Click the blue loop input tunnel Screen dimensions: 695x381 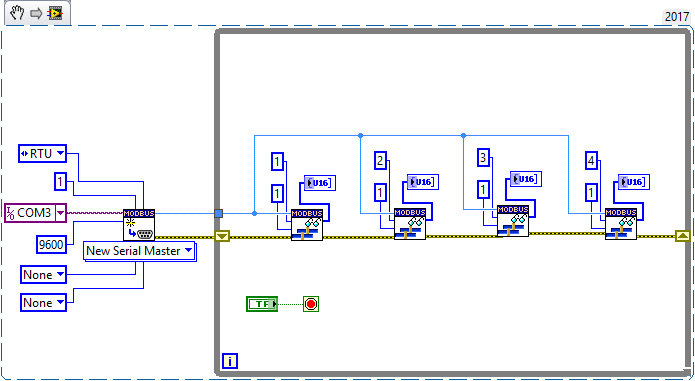tap(218, 214)
